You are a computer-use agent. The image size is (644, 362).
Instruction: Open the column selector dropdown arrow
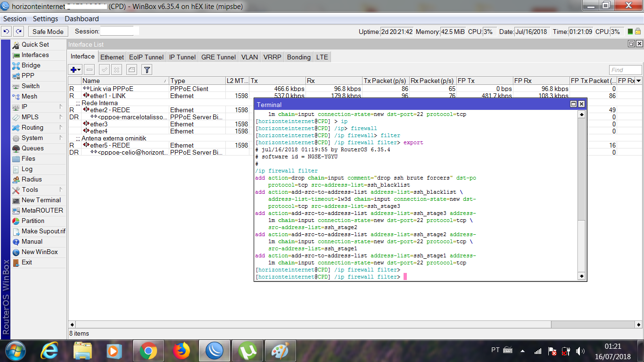tap(638, 81)
